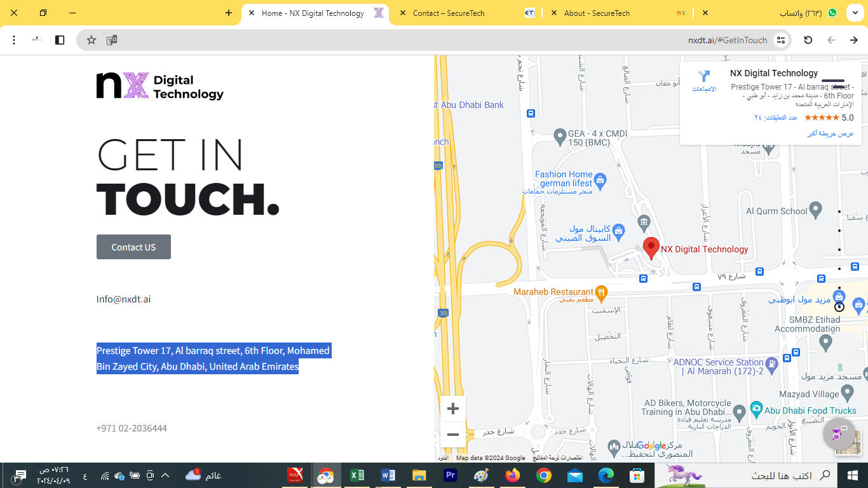
Task: Click the extension icon beside Chrome menu
Action: 37,40
